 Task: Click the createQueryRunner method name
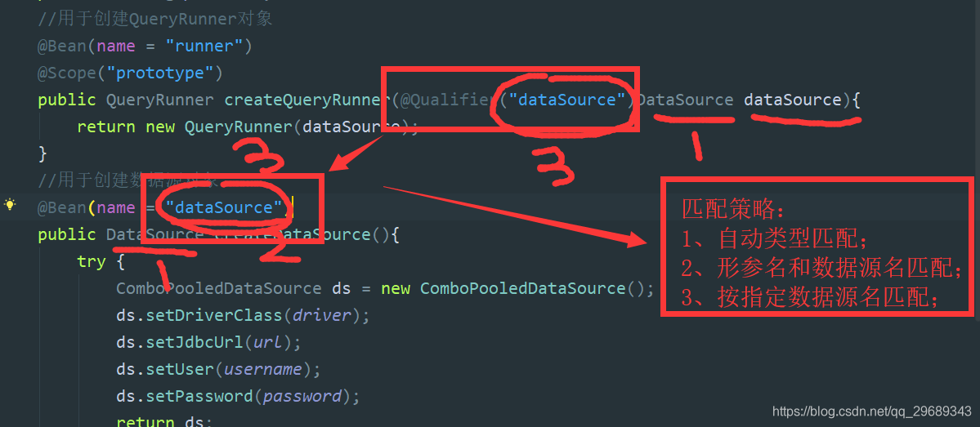tap(307, 100)
